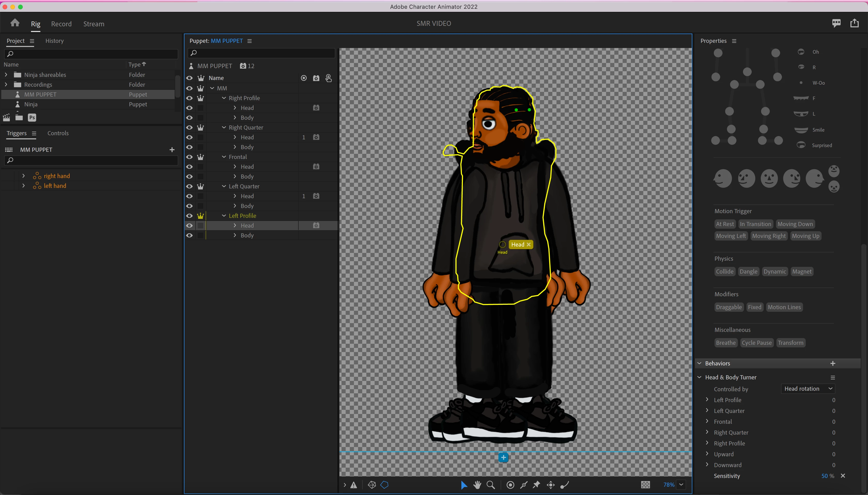Toggle independence crown on Right Quarter

pos(200,127)
